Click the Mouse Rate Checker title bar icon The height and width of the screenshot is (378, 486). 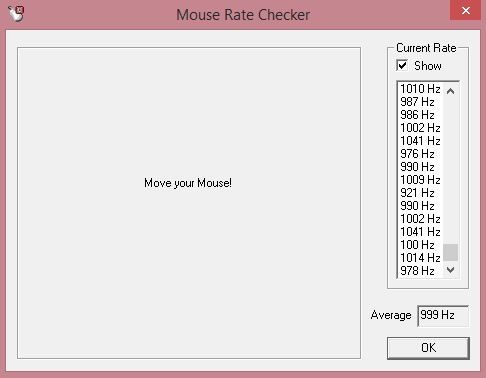pos(16,14)
